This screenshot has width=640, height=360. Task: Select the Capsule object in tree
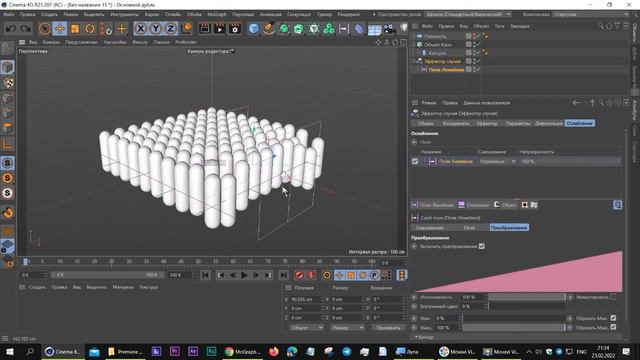click(x=437, y=53)
